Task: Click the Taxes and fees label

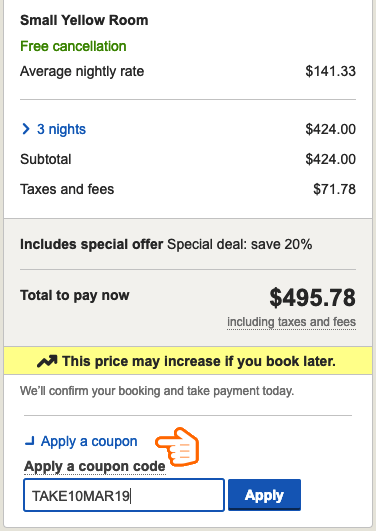Action: pyautogui.click(x=67, y=189)
